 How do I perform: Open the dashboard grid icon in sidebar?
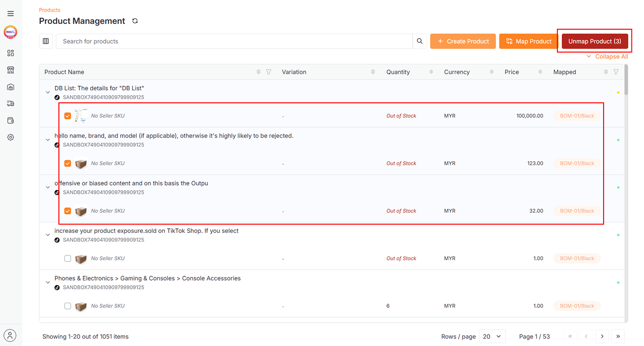pyautogui.click(x=11, y=53)
